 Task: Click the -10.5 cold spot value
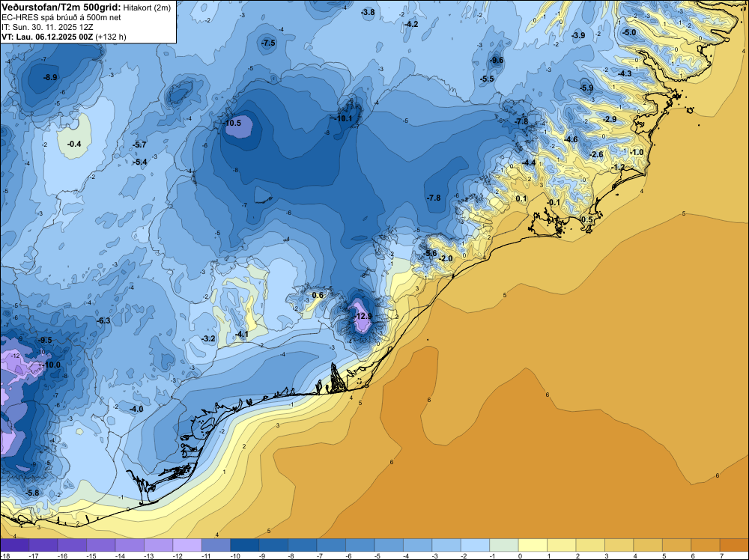pos(232,124)
